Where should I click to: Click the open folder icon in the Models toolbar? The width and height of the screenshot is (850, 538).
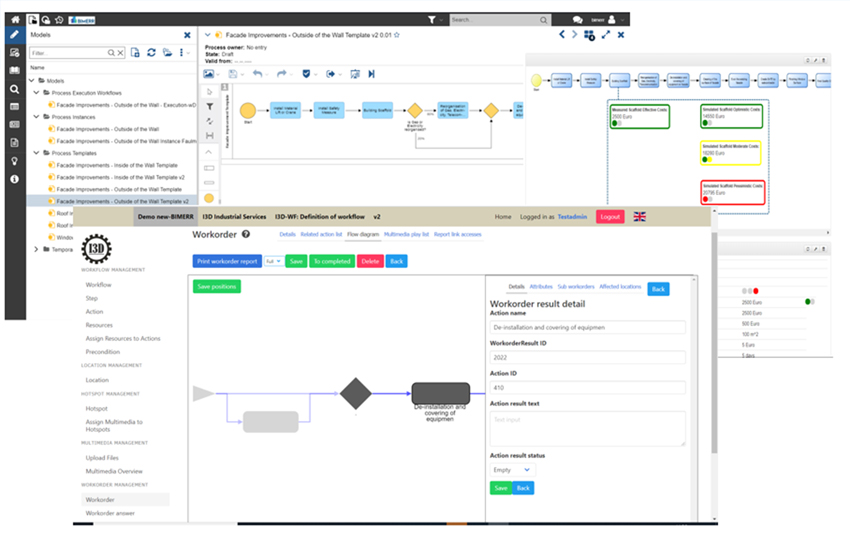pyautogui.click(x=168, y=53)
